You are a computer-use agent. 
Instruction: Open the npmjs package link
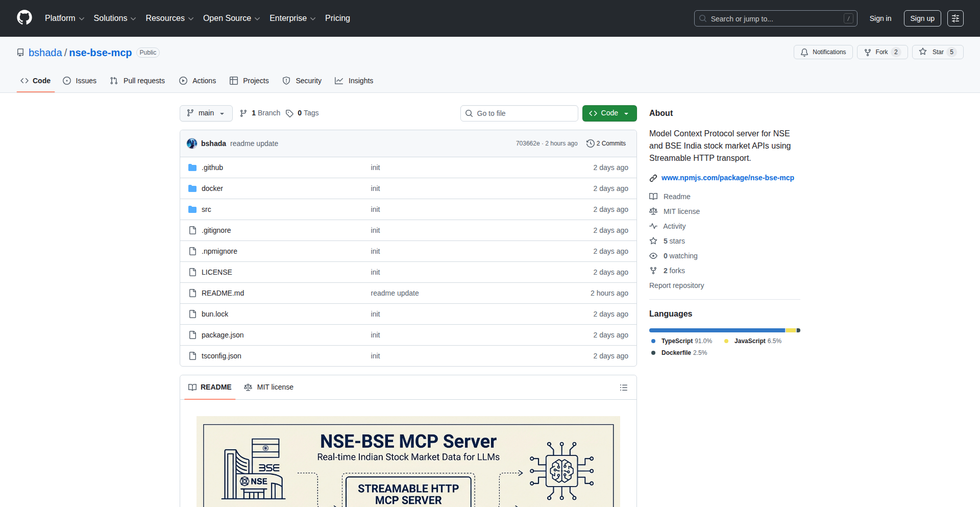point(727,178)
